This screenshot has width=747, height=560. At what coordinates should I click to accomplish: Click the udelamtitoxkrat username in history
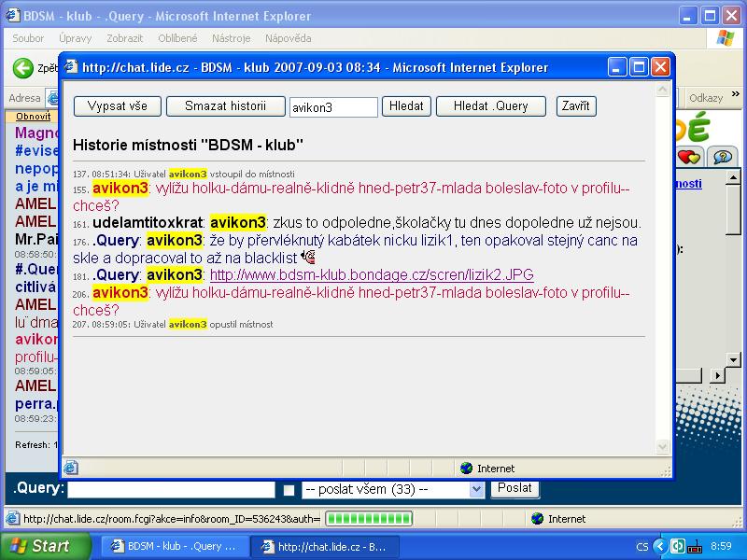(x=148, y=223)
